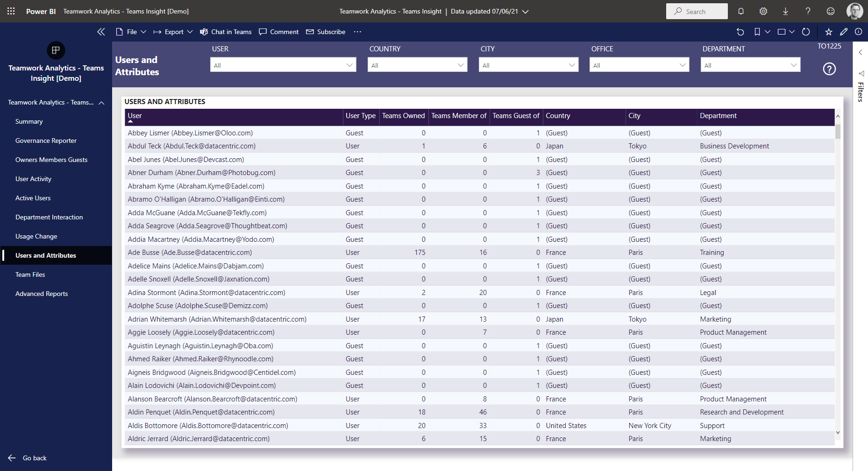The image size is (868, 471).
Task: Go to the Summary page
Action: pos(29,121)
